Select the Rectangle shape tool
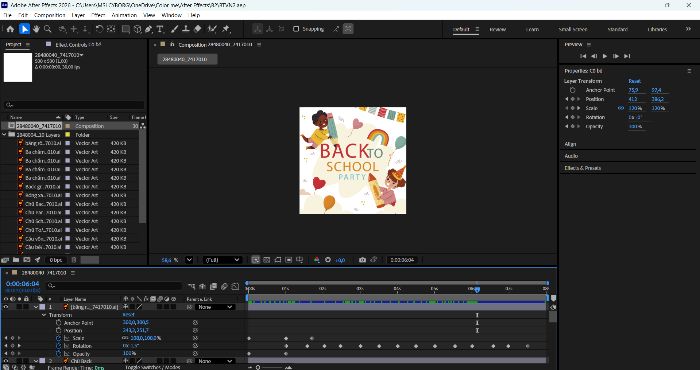The width and height of the screenshot is (700, 370). pos(126,29)
